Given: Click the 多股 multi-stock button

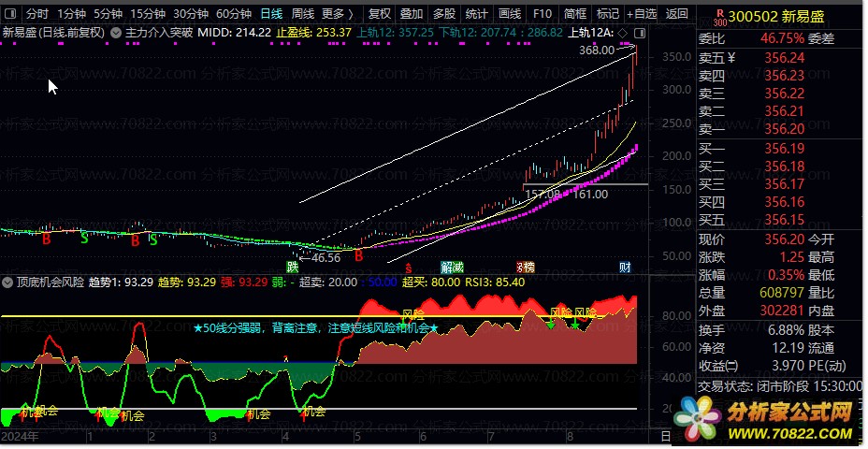Looking at the screenshot, I should [x=444, y=14].
